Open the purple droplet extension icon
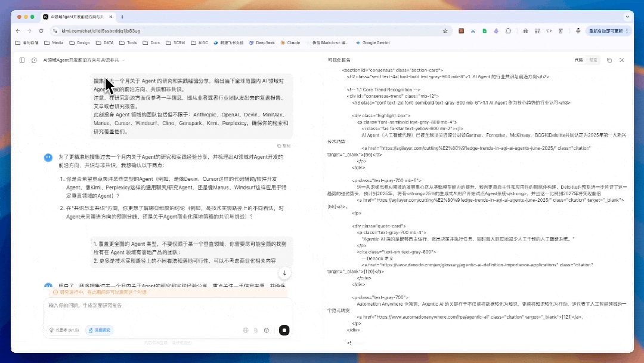The image size is (644, 363). click(496, 31)
